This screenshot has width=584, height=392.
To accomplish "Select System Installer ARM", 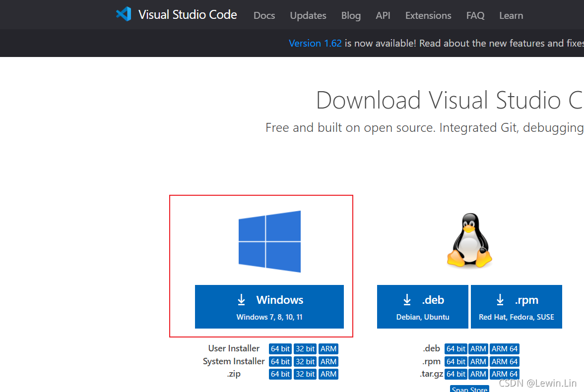I will coord(328,361).
